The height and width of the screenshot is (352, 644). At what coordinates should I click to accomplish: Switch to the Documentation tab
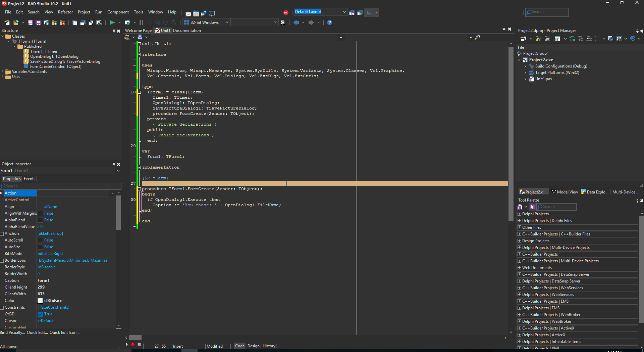(187, 31)
